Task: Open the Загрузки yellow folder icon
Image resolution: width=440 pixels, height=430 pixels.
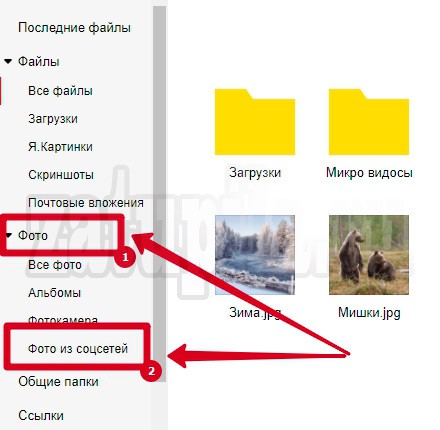Action: click(255, 122)
